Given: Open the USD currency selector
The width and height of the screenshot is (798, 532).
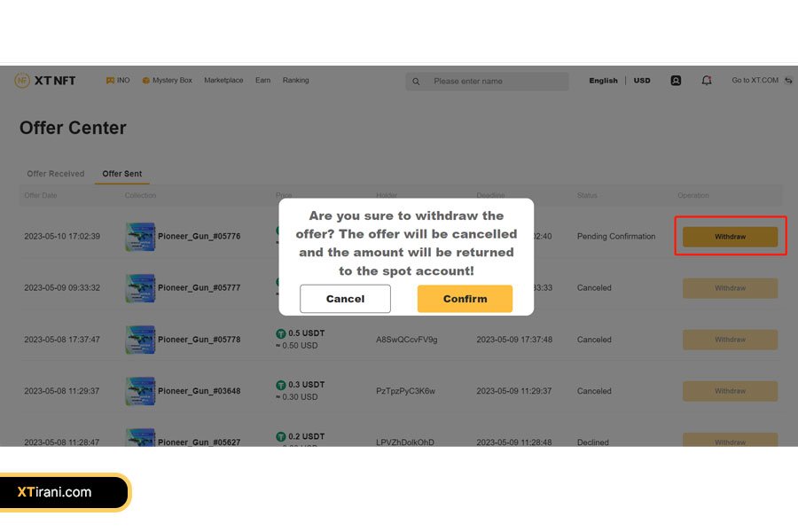Looking at the screenshot, I should pos(642,81).
